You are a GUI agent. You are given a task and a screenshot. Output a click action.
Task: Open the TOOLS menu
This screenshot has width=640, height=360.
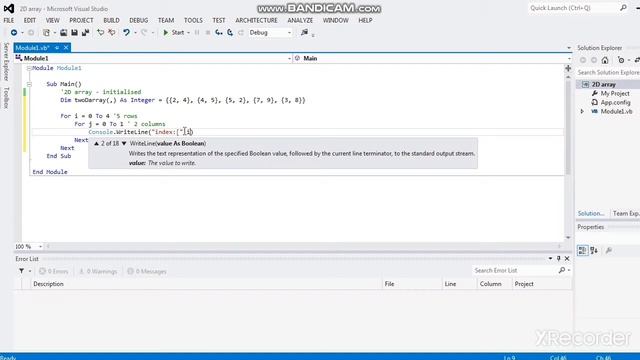click(193, 20)
